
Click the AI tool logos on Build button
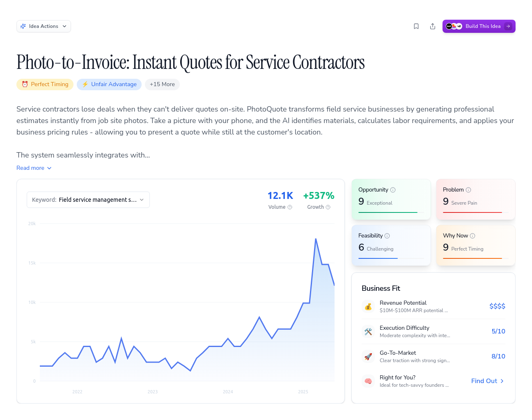pos(454,26)
